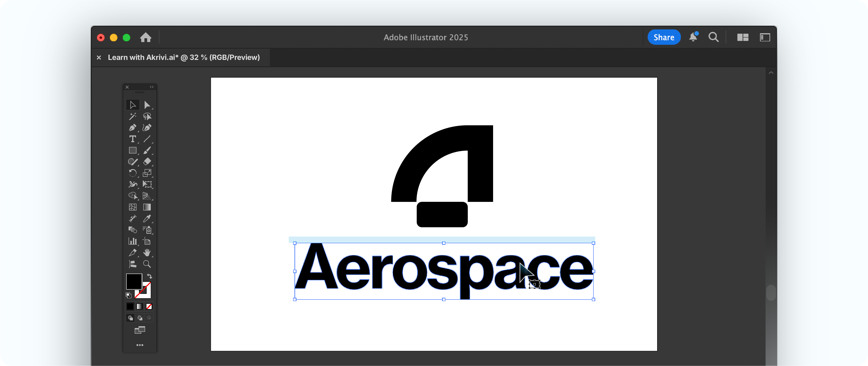This screenshot has height=366, width=868.
Task: Close the floating tools panel
Action: click(x=127, y=87)
